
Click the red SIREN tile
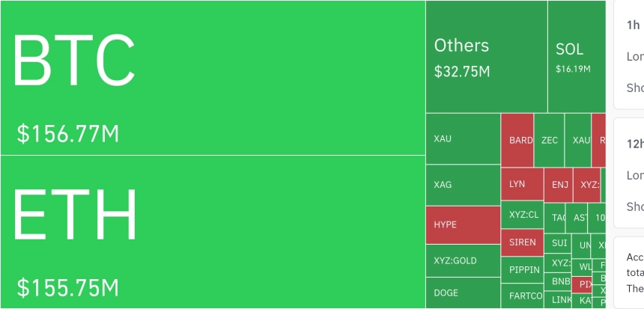pos(522,242)
